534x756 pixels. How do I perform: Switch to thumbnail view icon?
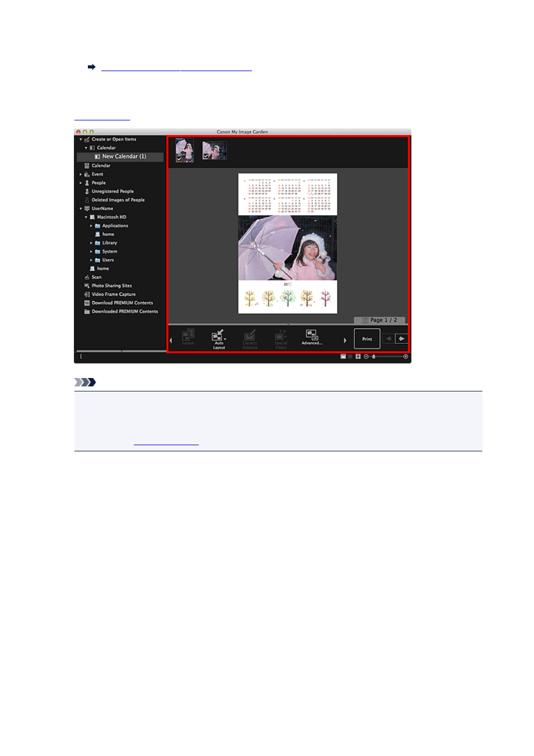click(343, 357)
